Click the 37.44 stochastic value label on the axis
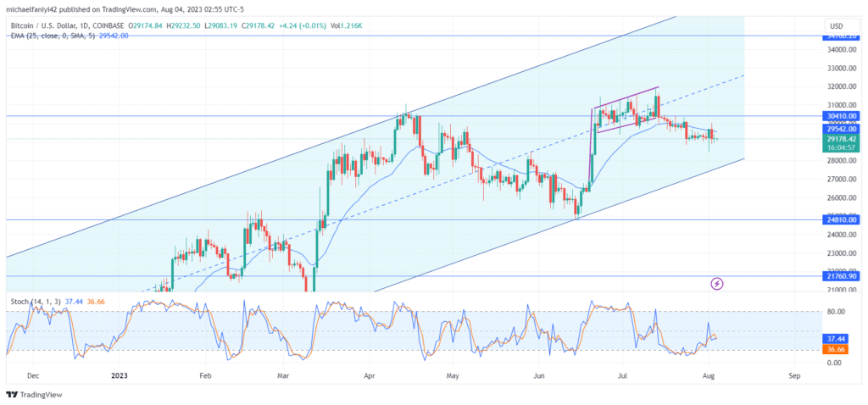The width and height of the screenshot is (868, 405). (837, 339)
